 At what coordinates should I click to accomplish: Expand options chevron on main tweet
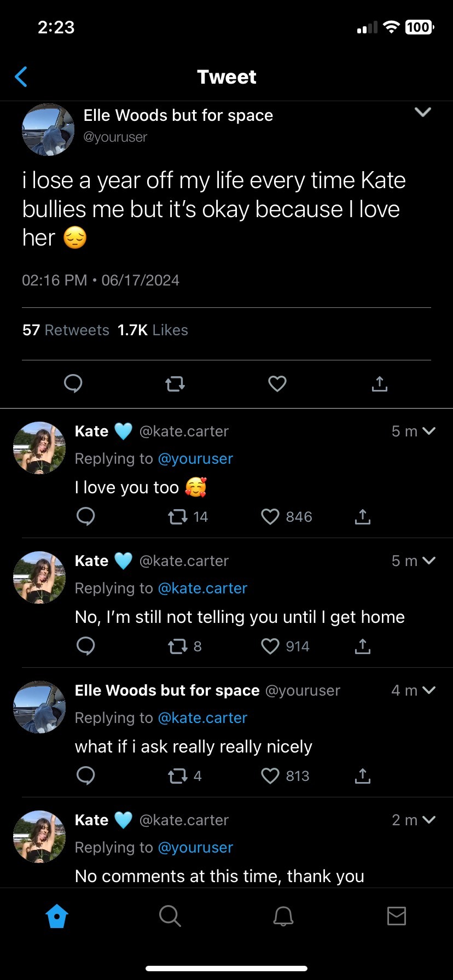point(423,112)
